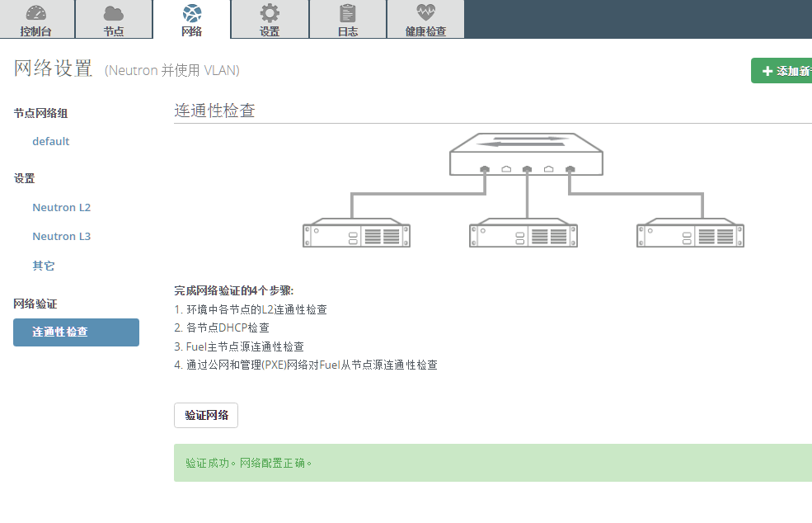The height and width of the screenshot is (523, 812).
Task: Click the left server icon in the diagram
Action: (x=356, y=233)
